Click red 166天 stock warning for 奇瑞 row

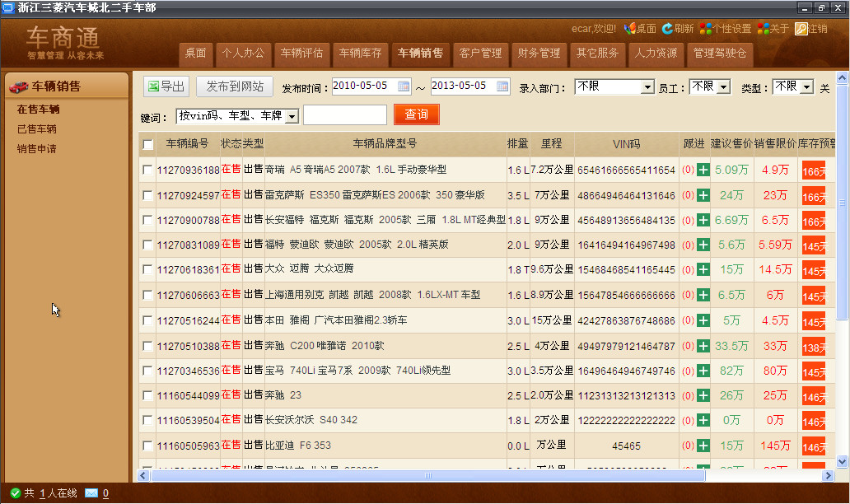coord(814,171)
